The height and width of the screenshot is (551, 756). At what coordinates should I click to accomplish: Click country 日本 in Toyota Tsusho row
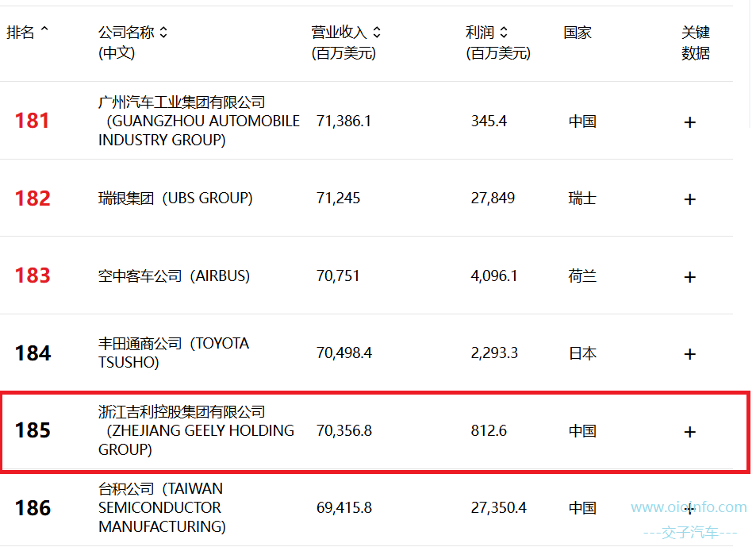582,353
